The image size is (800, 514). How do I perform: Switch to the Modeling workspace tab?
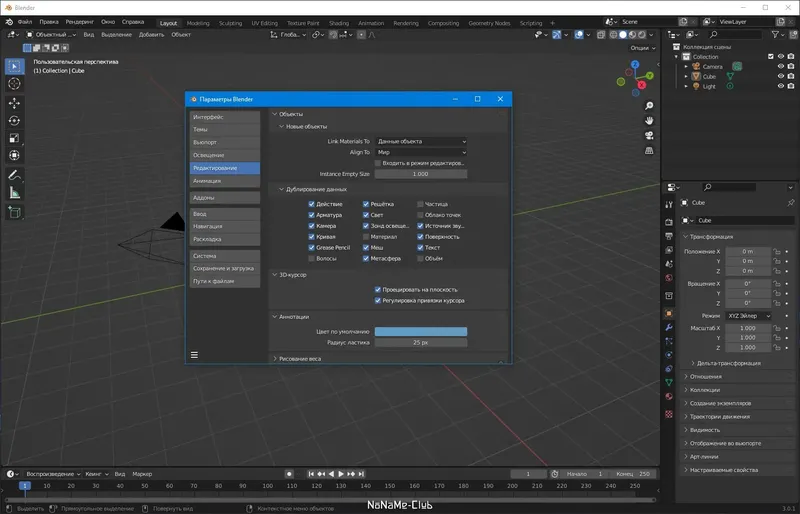[198, 22]
